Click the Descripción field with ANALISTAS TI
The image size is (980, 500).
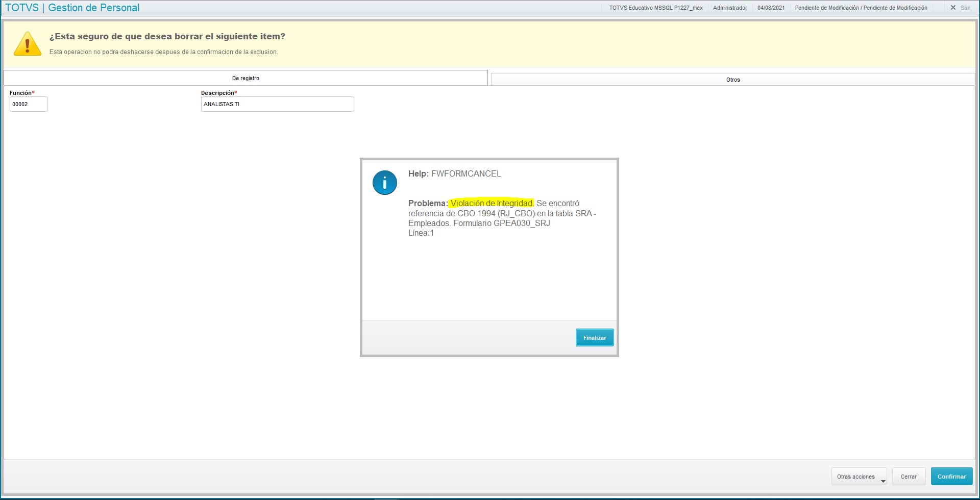click(x=277, y=104)
